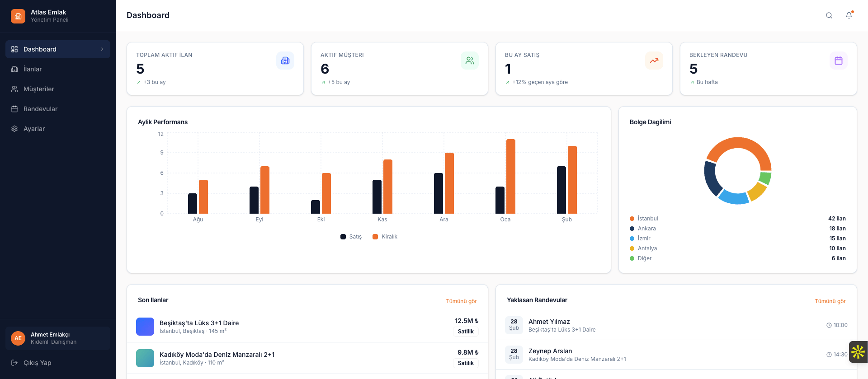Click the small arrow next to +3 bu ay
868x379 pixels.
click(139, 82)
